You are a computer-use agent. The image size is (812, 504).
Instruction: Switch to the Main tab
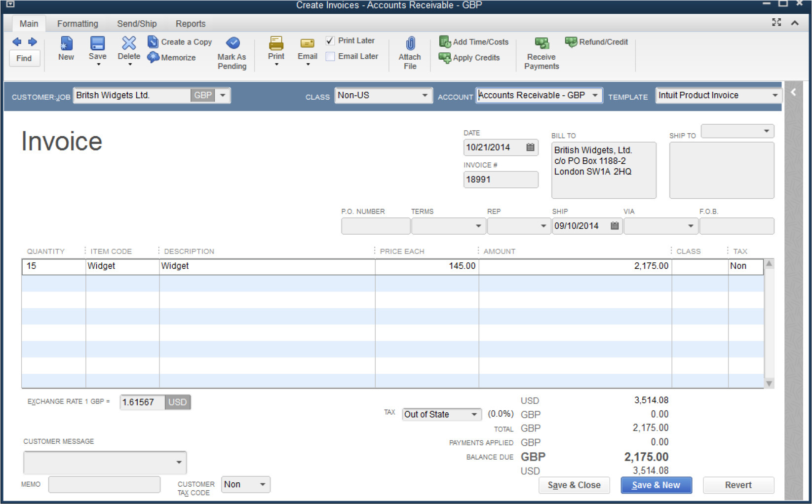tap(29, 24)
